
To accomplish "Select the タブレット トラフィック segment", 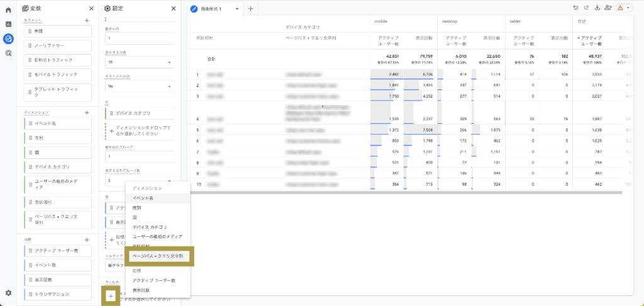I will 57,92.
